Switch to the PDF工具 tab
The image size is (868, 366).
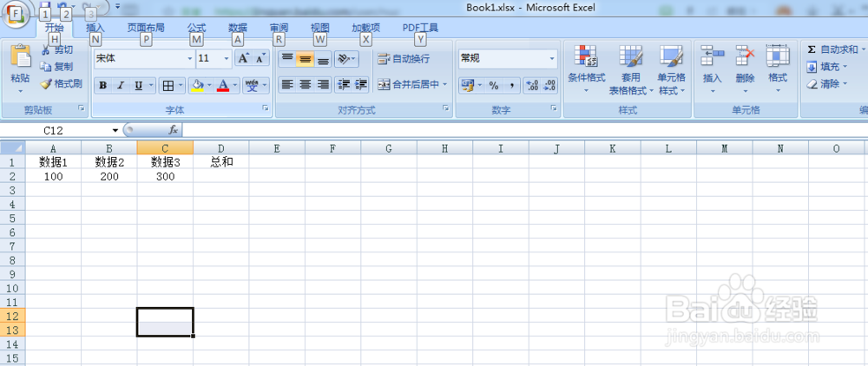click(x=420, y=29)
